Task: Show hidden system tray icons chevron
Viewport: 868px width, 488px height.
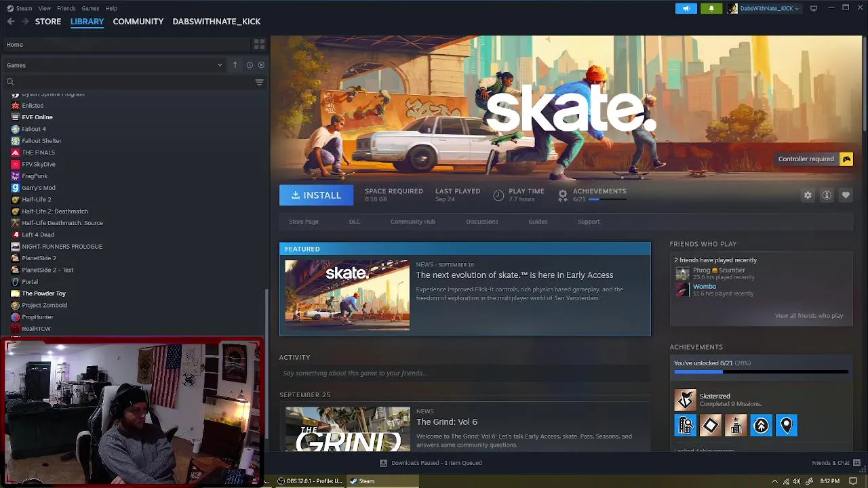Action: pos(774,481)
